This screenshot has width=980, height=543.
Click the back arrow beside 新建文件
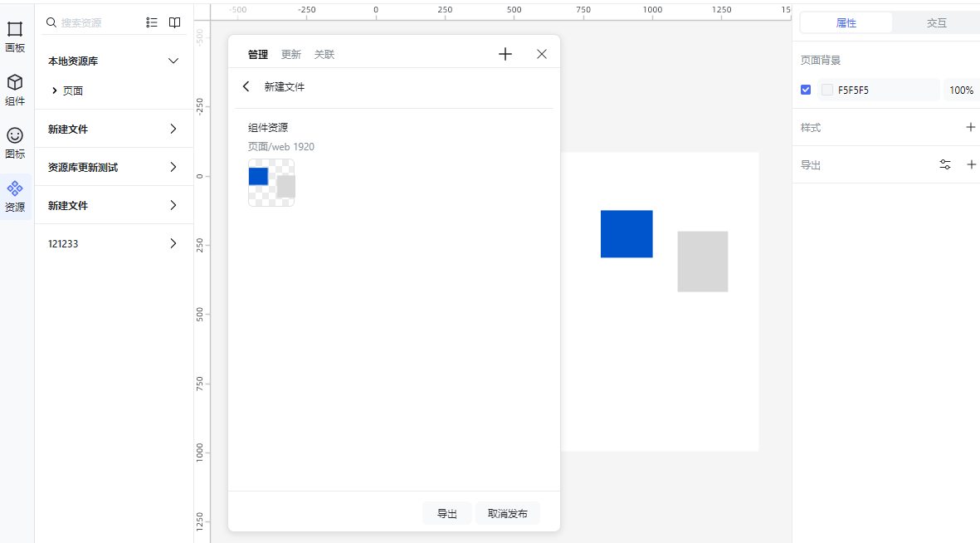[x=246, y=86]
